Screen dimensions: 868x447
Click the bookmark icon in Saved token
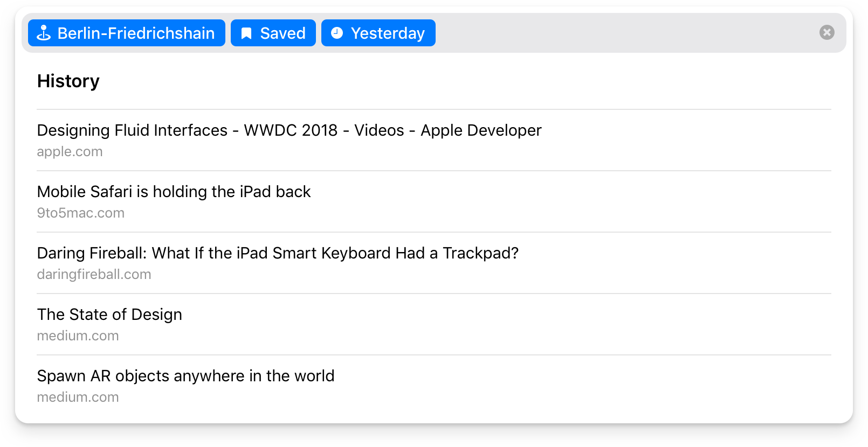[x=246, y=33]
